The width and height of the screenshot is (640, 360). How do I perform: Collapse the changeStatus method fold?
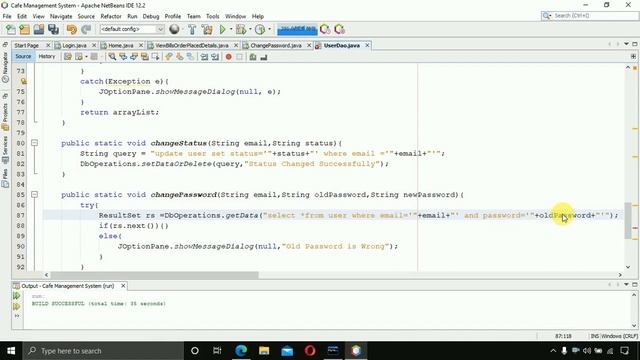(x=35, y=143)
